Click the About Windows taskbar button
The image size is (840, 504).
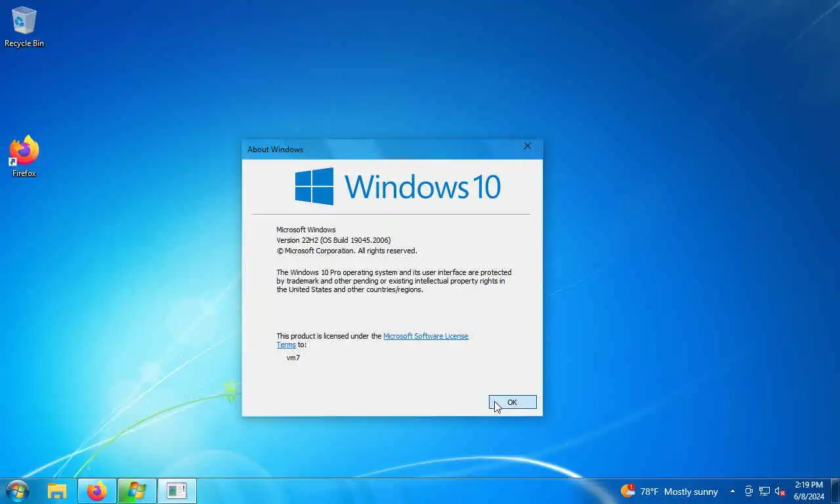click(137, 491)
